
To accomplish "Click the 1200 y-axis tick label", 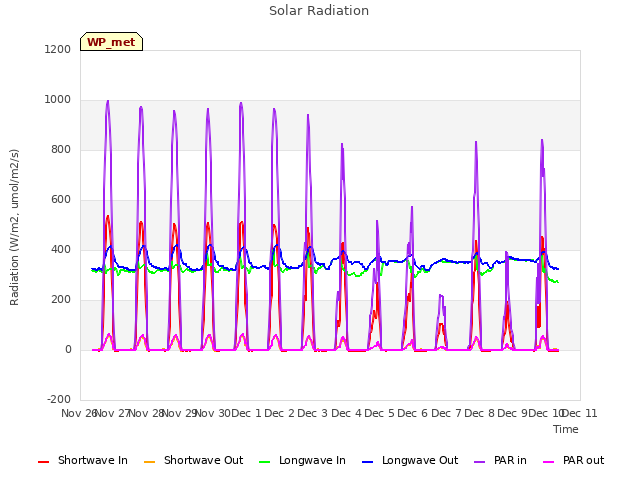I will click(58, 49).
